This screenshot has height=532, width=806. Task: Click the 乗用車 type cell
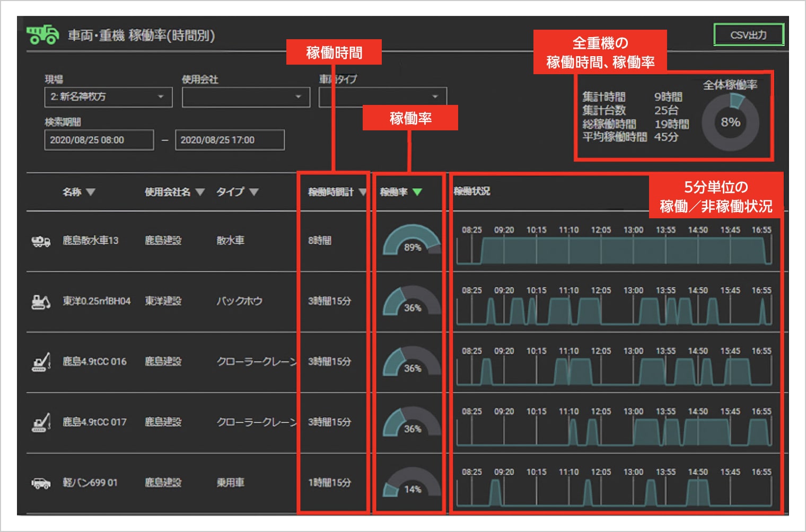(230, 483)
